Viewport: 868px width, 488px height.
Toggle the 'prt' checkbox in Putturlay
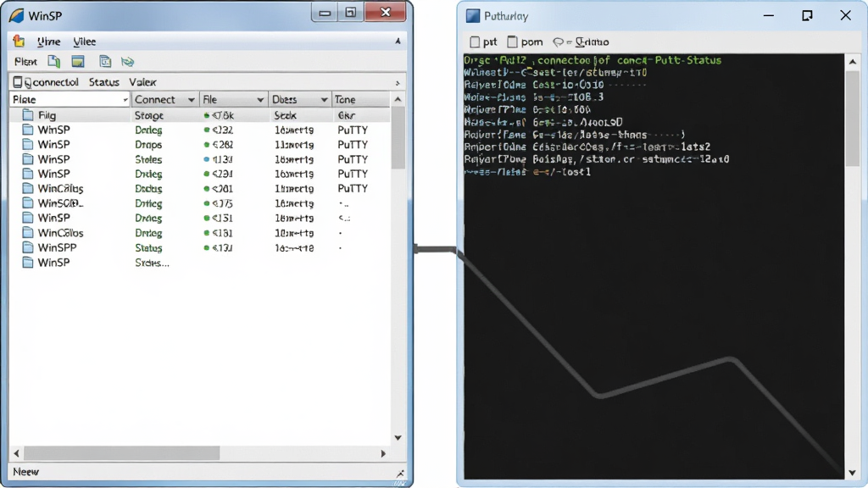tap(475, 42)
